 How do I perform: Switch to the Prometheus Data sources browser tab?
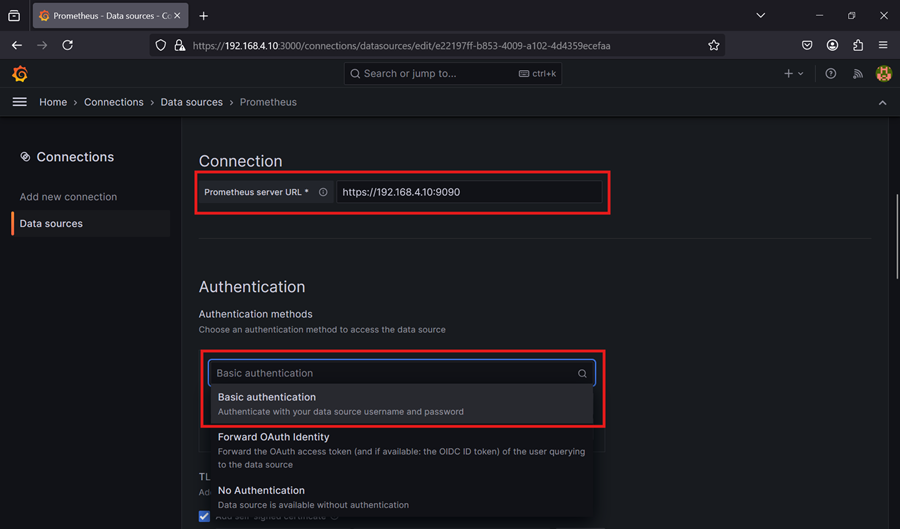tap(109, 16)
